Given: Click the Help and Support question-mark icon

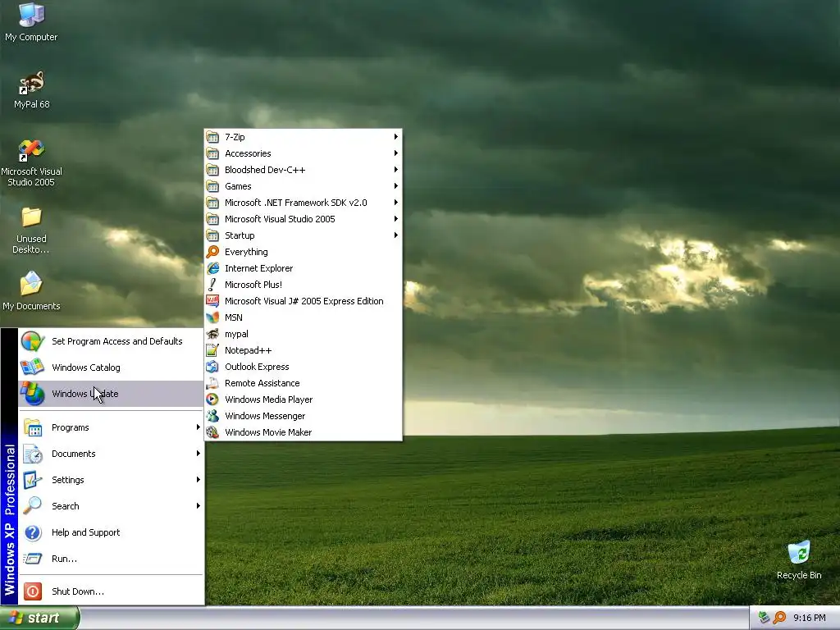Looking at the screenshot, I should [x=33, y=532].
